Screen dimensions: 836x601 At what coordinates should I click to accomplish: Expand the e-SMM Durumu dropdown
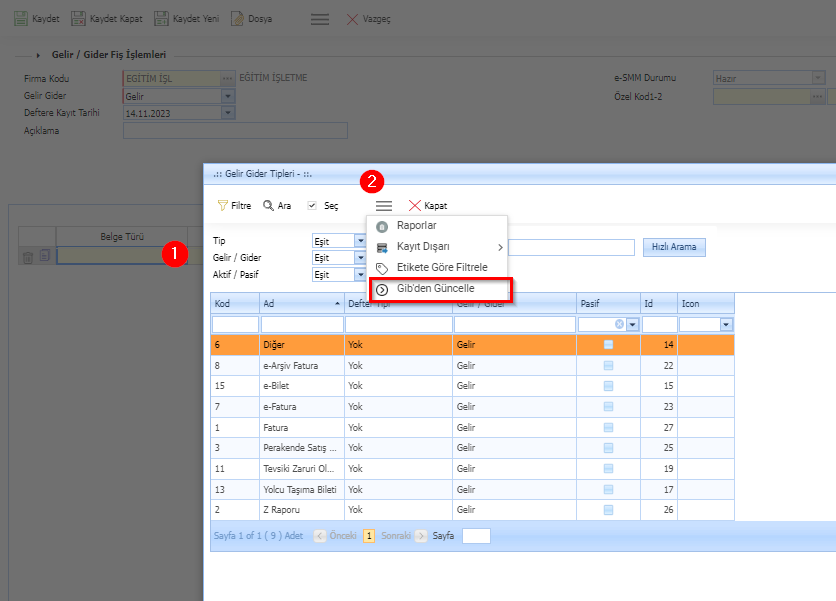point(818,78)
